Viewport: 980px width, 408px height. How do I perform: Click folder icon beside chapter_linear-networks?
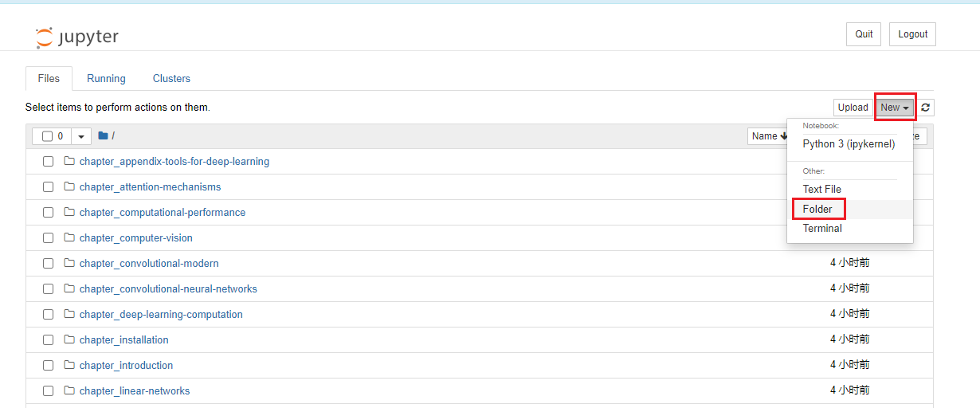point(69,390)
